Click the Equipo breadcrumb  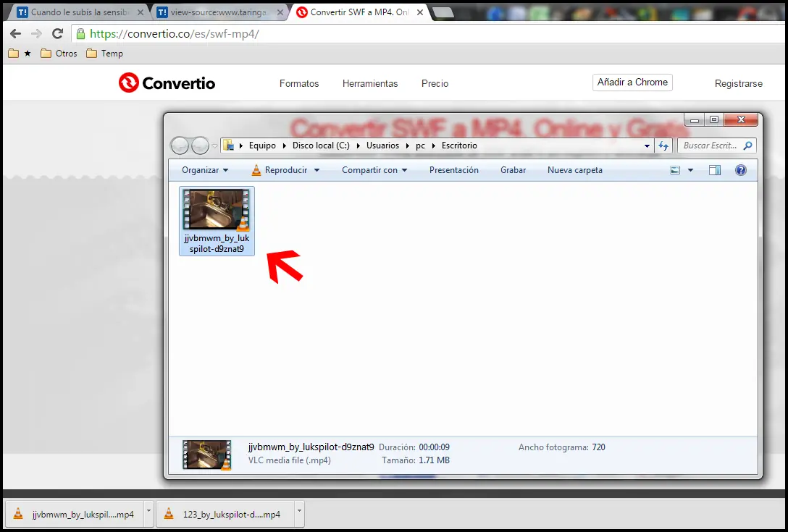[x=262, y=145]
